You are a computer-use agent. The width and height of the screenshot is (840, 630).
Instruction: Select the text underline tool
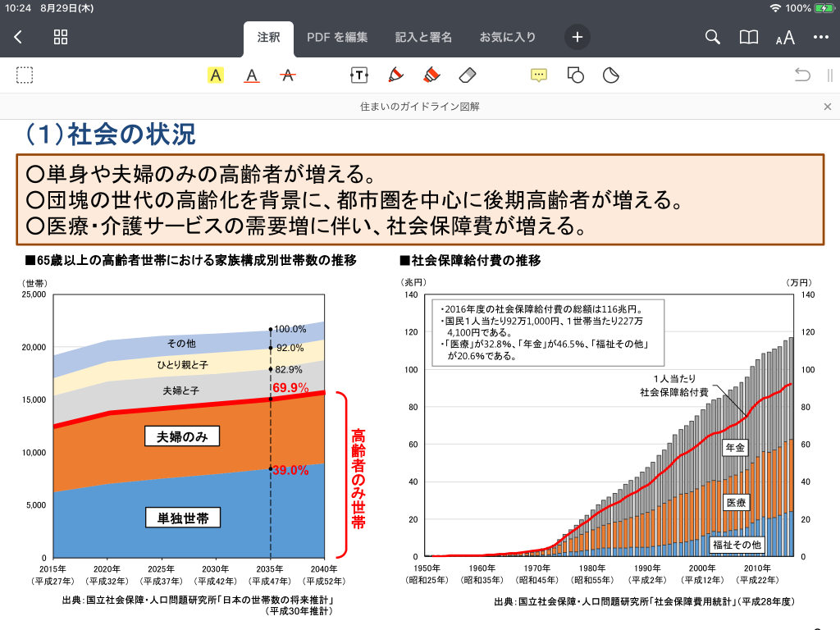tap(252, 75)
